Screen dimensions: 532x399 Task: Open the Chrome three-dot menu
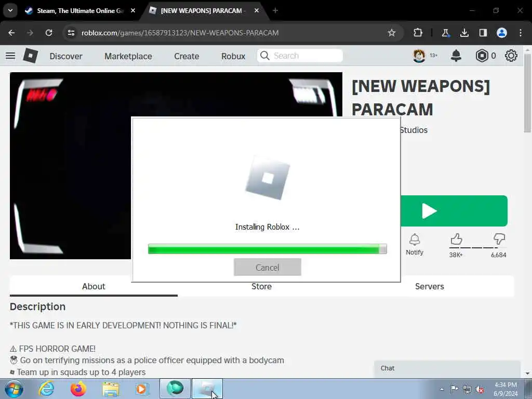(x=521, y=33)
